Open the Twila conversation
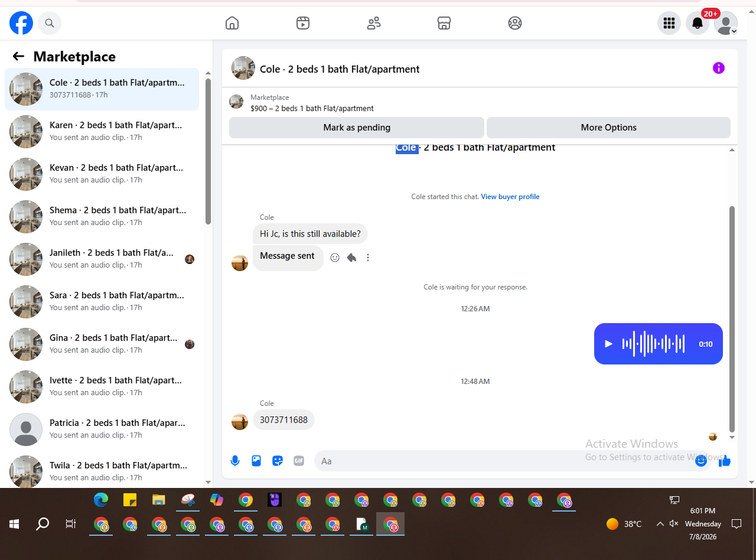 click(102, 470)
